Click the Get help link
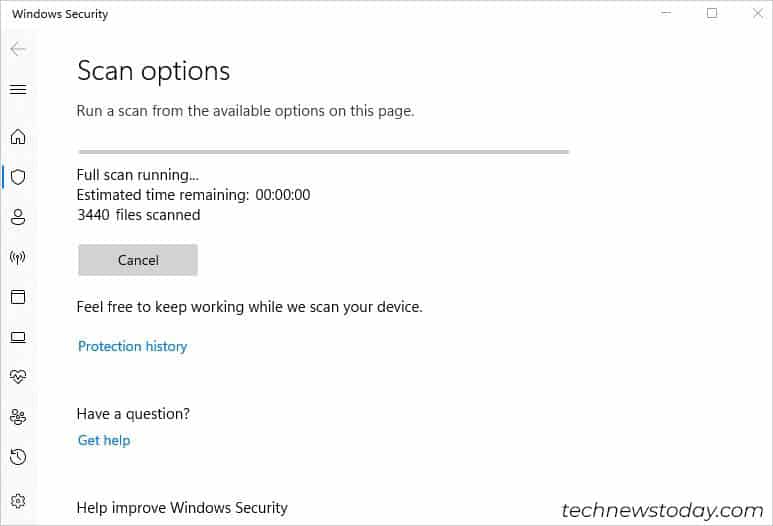Image resolution: width=773 pixels, height=526 pixels. [104, 440]
